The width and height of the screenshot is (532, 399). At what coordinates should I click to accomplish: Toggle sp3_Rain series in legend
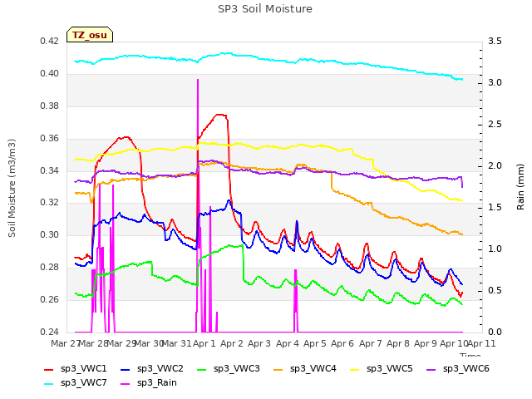click(x=149, y=383)
